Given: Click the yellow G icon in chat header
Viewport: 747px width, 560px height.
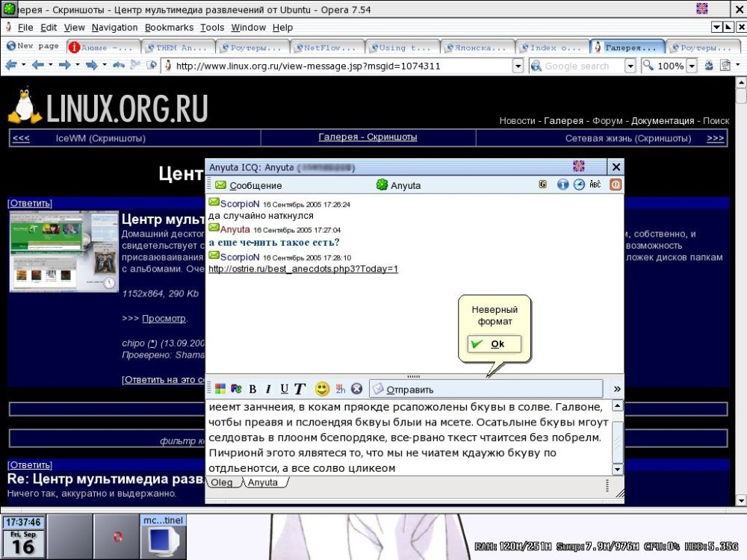Looking at the screenshot, I should [542, 184].
